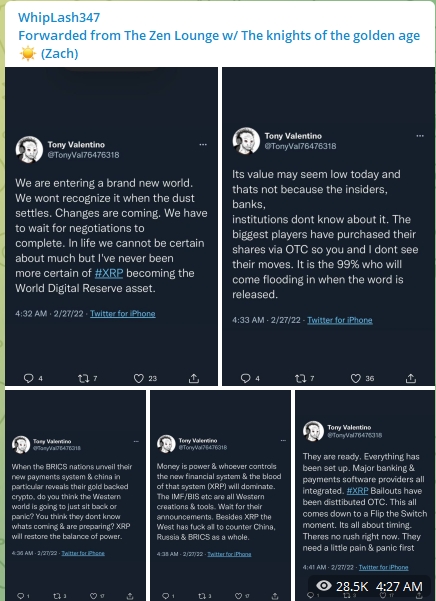Click the eye icon view counter showing 28.5K
436x601 pixels.
pos(324,586)
